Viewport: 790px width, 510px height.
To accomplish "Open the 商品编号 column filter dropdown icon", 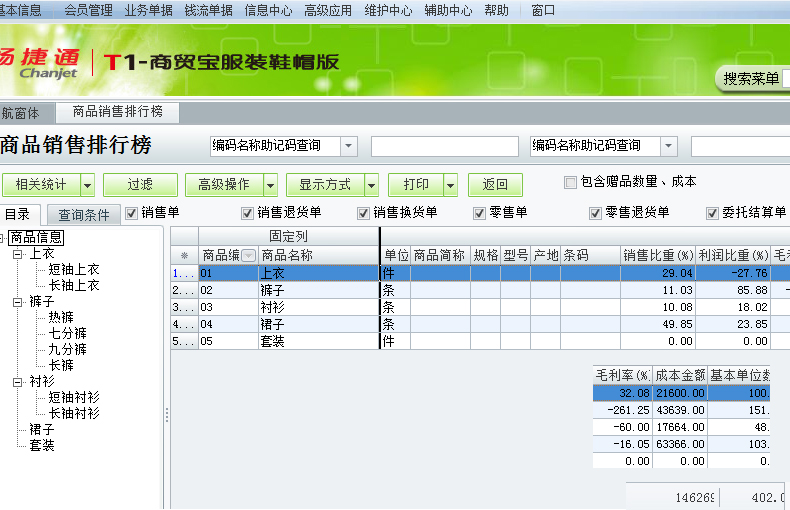I will coord(248,256).
